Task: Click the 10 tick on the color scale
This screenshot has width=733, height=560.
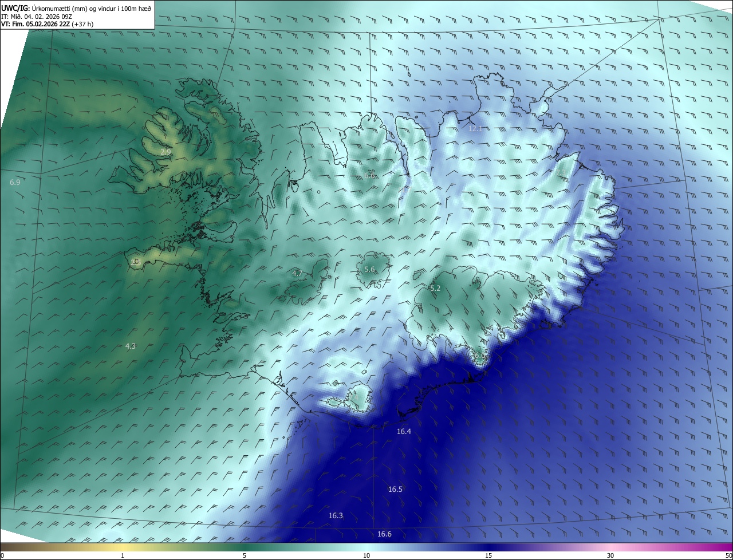Action: pyautogui.click(x=366, y=555)
